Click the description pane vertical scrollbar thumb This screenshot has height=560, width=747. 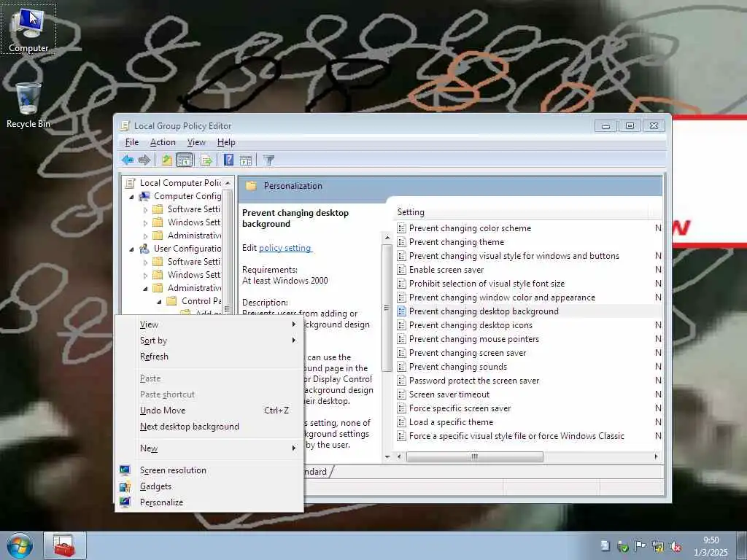click(387, 308)
